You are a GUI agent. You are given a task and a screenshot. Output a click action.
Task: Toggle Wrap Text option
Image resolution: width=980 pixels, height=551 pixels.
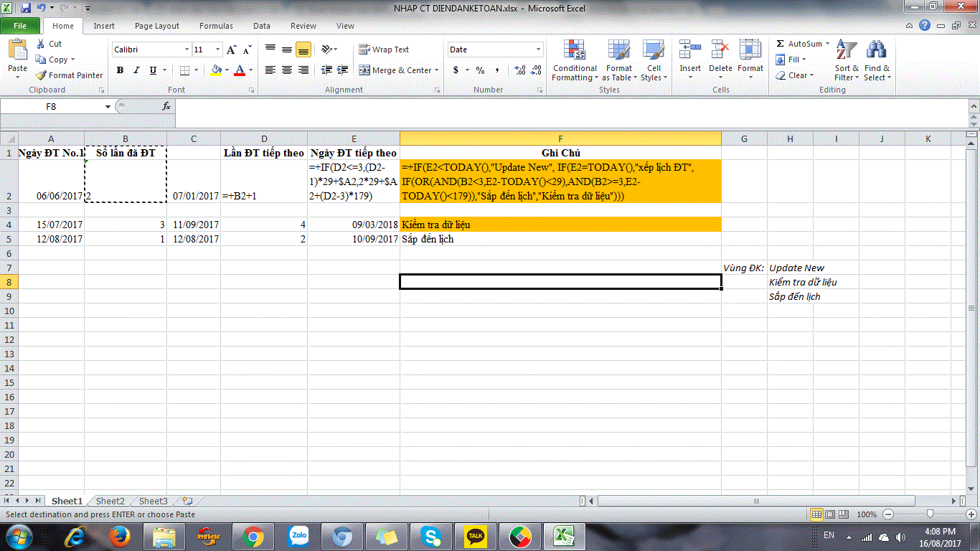coord(384,50)
